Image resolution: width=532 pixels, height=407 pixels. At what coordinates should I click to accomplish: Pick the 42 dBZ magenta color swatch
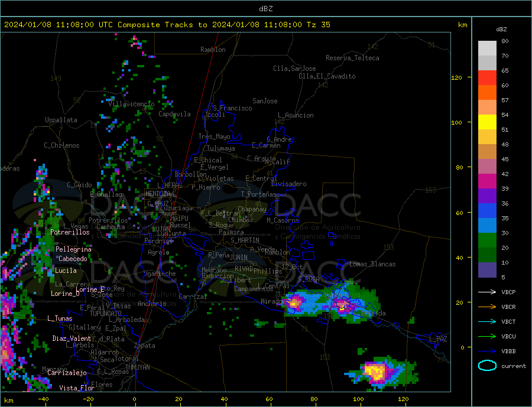click(487, 181)
